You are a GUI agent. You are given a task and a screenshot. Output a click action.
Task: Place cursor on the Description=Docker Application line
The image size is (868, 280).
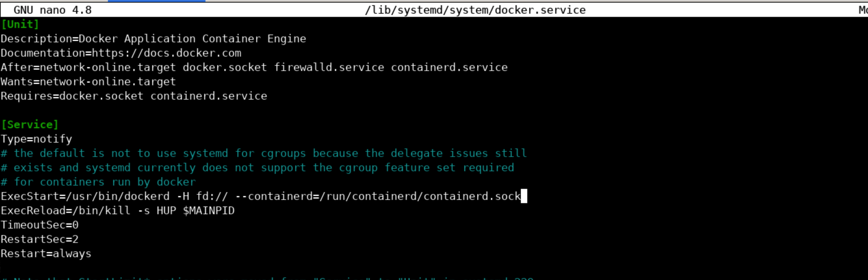(x=153, y=39)
